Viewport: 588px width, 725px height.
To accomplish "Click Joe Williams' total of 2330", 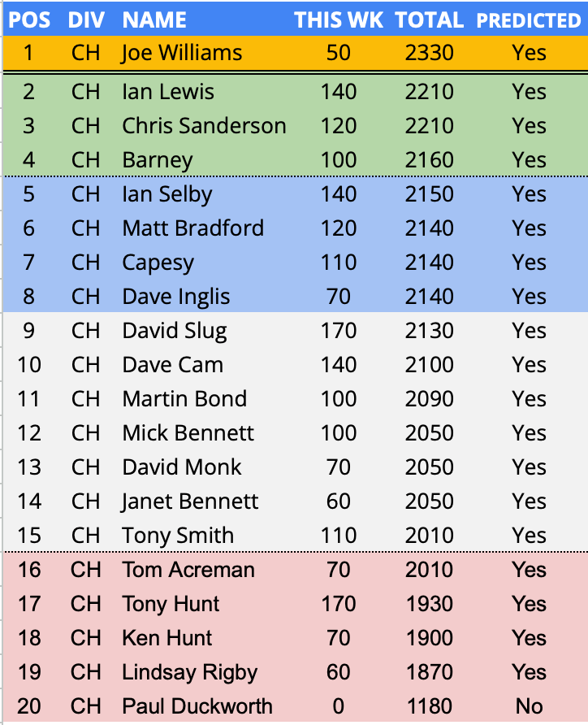I will (429, 53).
